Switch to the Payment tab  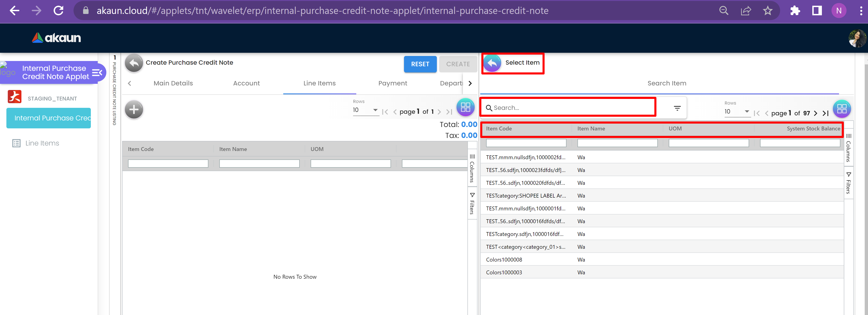click(x=393, y=83)
